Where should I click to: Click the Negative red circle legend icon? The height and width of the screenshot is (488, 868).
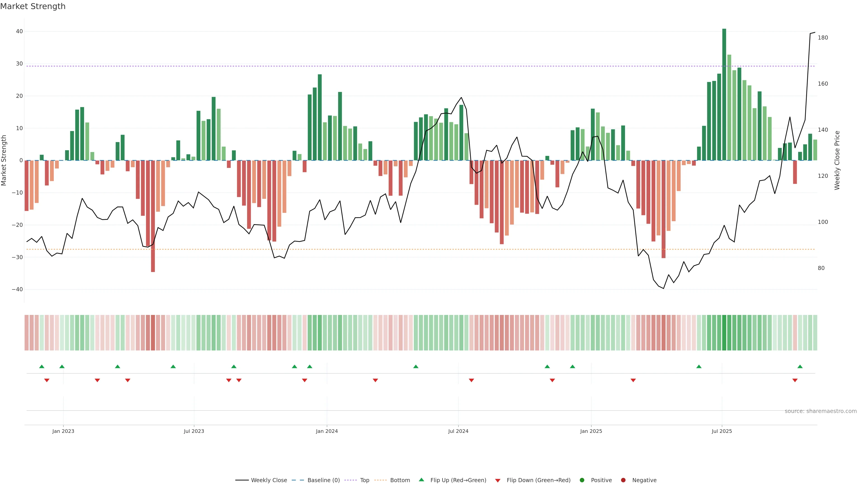[623, 480]
